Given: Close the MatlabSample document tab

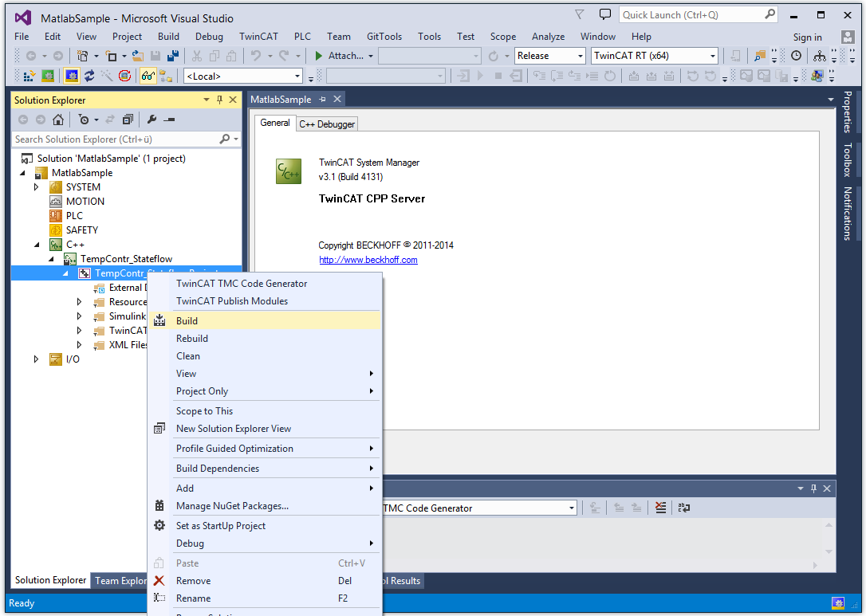Looking at the screenshot, I should click(x=337, y=100).
